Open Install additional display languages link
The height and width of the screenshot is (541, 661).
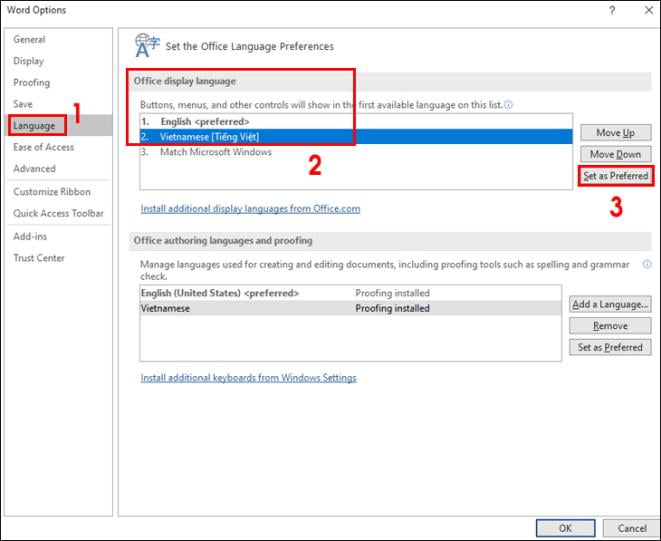point(250,209)
